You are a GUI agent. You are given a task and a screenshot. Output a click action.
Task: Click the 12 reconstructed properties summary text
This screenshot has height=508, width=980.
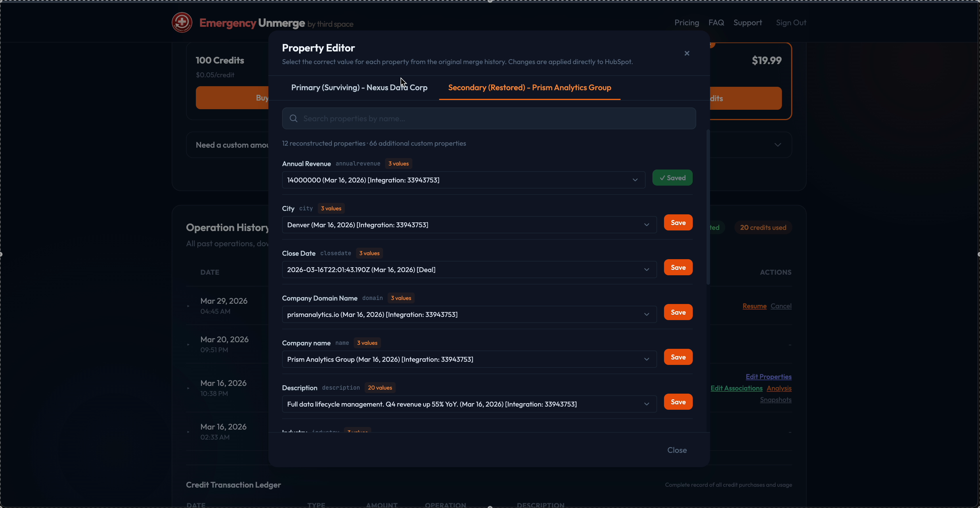pos(324,143)
